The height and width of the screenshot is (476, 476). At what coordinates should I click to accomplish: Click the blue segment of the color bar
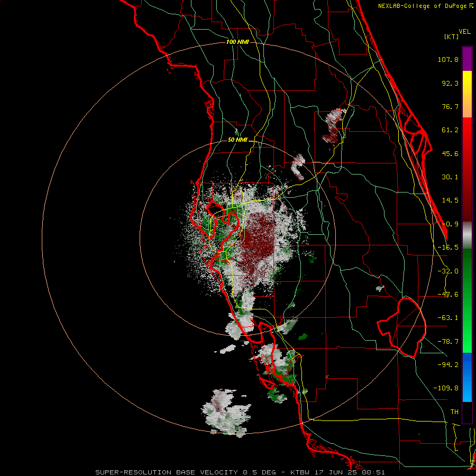click(x=467, y=377)
